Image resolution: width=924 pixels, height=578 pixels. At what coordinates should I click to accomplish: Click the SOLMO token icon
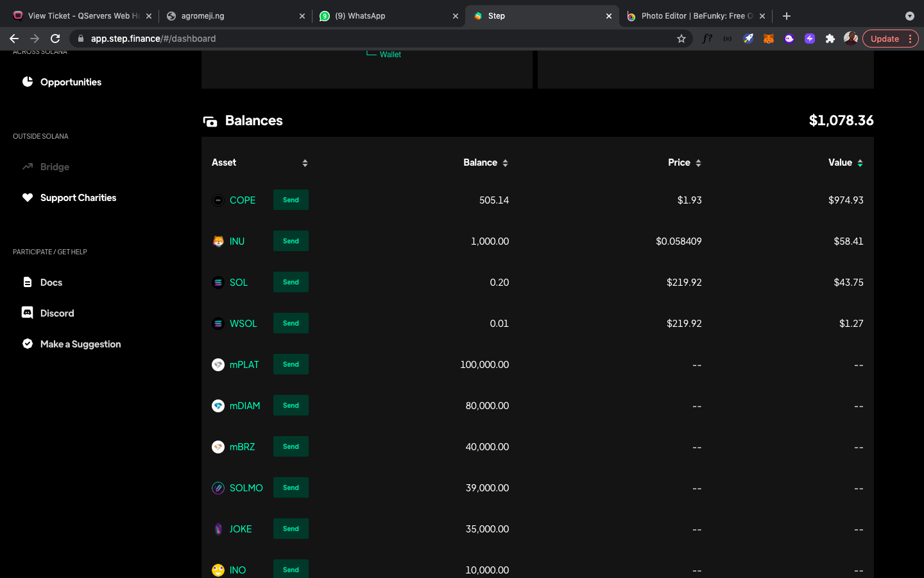pyautogui.click(x=218, y=488)
